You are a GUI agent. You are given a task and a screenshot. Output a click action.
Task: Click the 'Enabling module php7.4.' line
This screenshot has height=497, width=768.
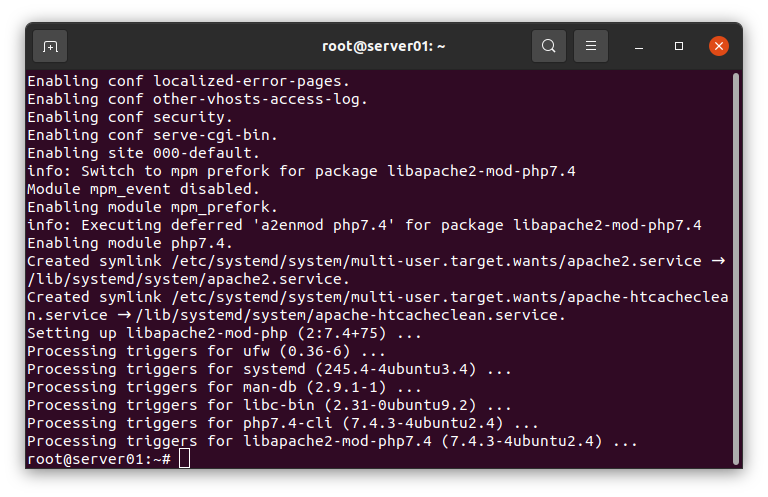(x=130, y=243)
